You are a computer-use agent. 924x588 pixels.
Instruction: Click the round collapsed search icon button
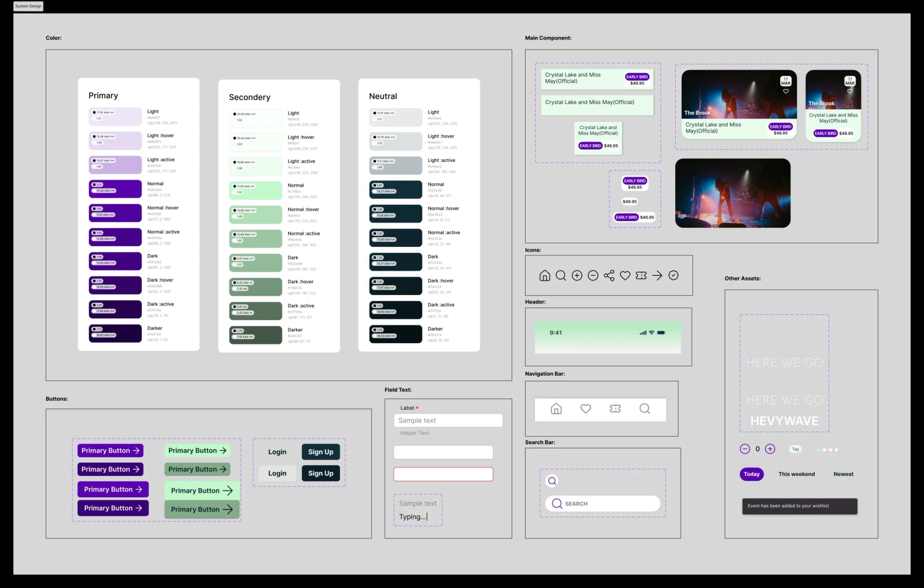click(x=552, y=481)
